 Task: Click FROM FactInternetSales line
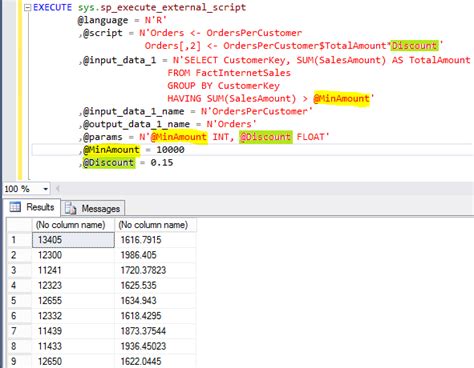point(229,73)
